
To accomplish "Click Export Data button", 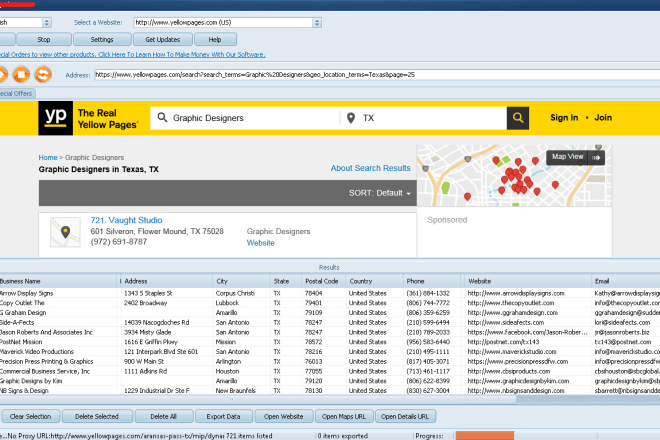I will pos(224,416).
